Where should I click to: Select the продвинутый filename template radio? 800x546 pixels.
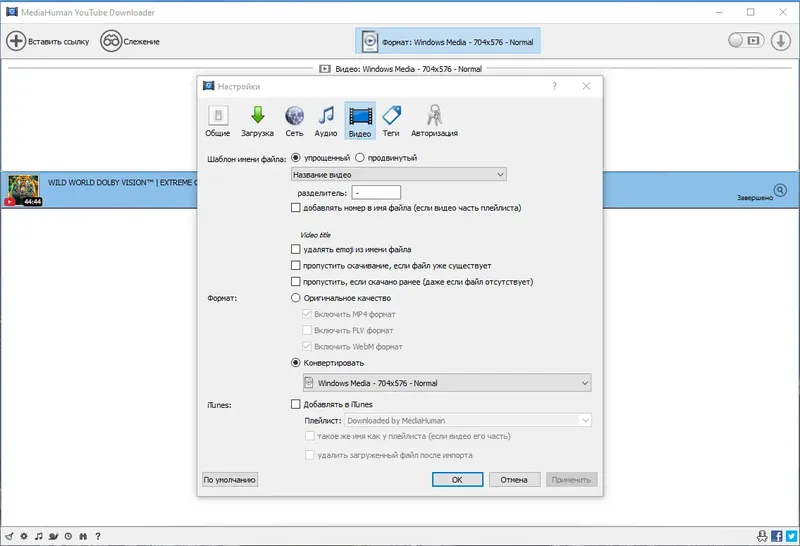point(360,158)
